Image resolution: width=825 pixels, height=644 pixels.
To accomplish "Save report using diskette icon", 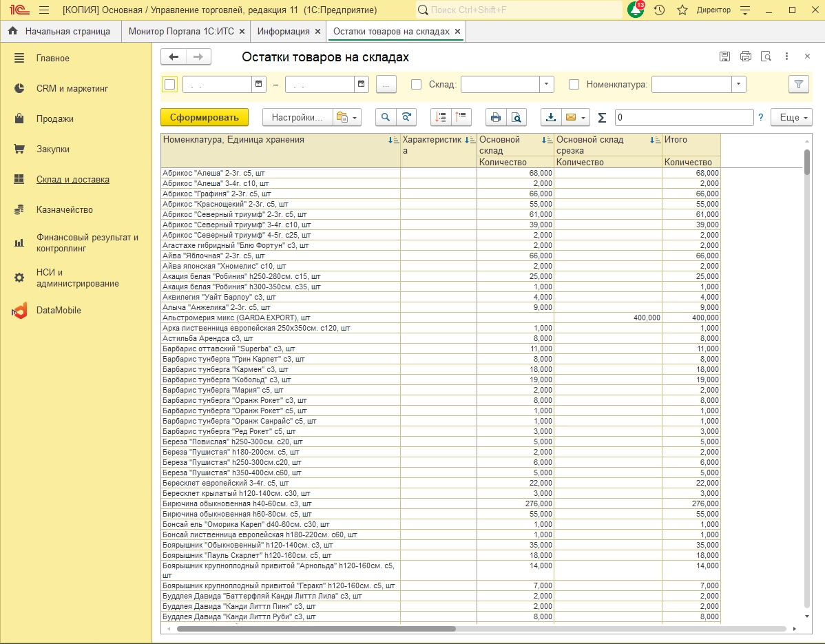I will click(x=724, y=56).
